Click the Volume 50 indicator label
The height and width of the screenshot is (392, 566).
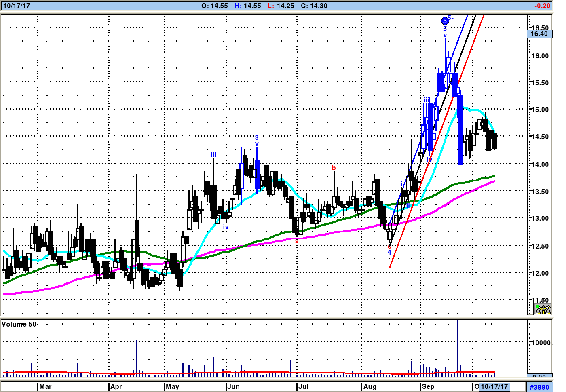[x=19, y=325]
